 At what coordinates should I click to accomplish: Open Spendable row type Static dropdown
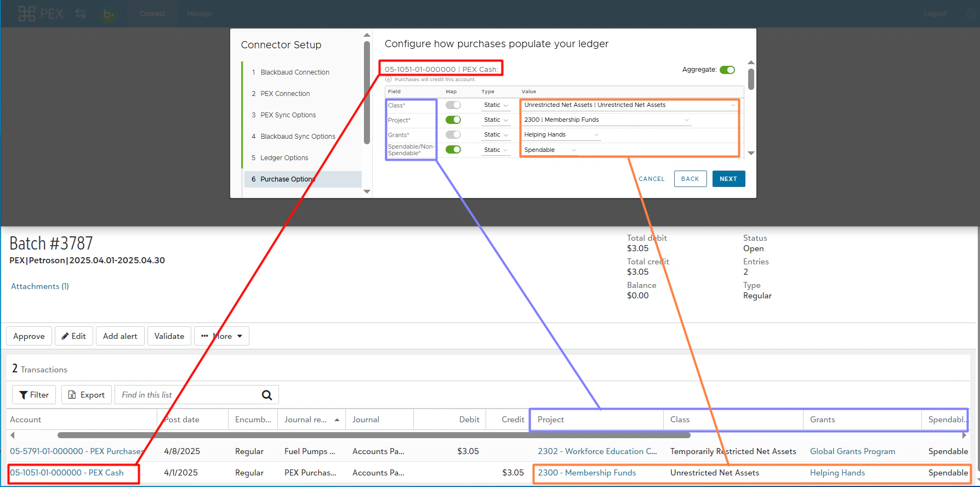click(496, 150)
